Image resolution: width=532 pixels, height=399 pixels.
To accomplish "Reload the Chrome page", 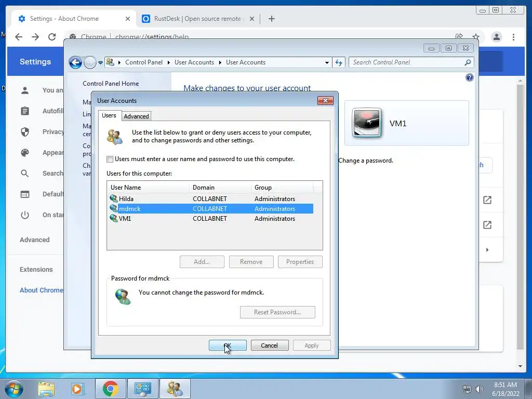I will [52, 37].
